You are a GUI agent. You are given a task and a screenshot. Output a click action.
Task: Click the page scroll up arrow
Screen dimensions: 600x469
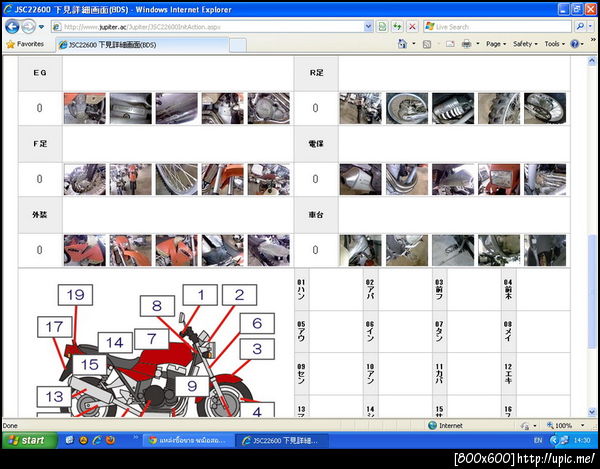click(x=592, y=60)
